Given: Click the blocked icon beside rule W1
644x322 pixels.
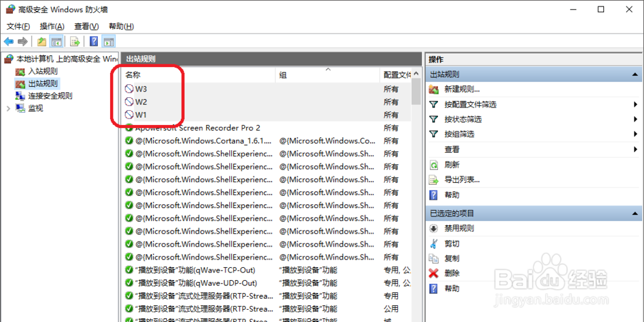Looking at the screenshot, I should coord(129,115).
